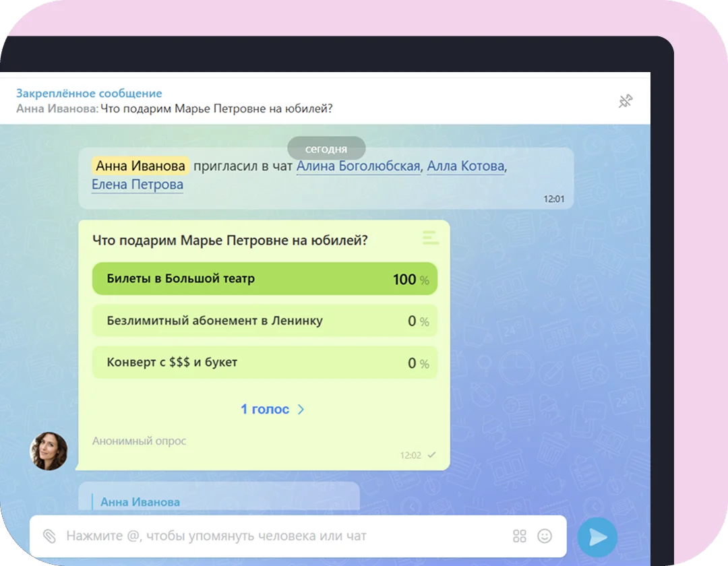Viewport: 728px width, 566px height.
Task: Open the poll sender's avatar photo
Action: (x=49, y=451)
